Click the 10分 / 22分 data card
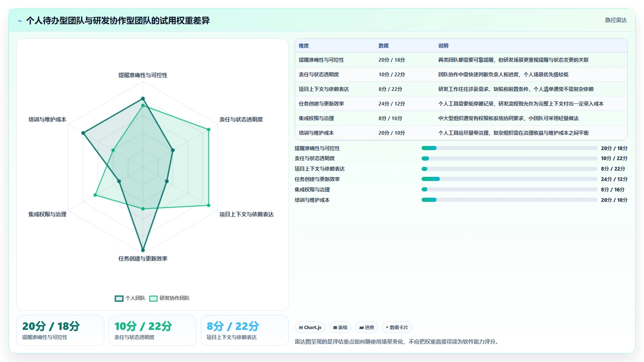 (152, 330)
